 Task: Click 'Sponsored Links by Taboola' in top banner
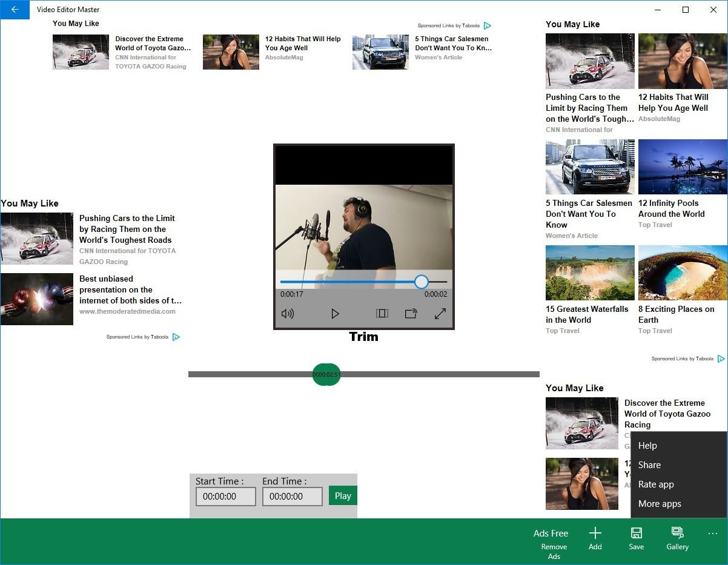point(449,25)
